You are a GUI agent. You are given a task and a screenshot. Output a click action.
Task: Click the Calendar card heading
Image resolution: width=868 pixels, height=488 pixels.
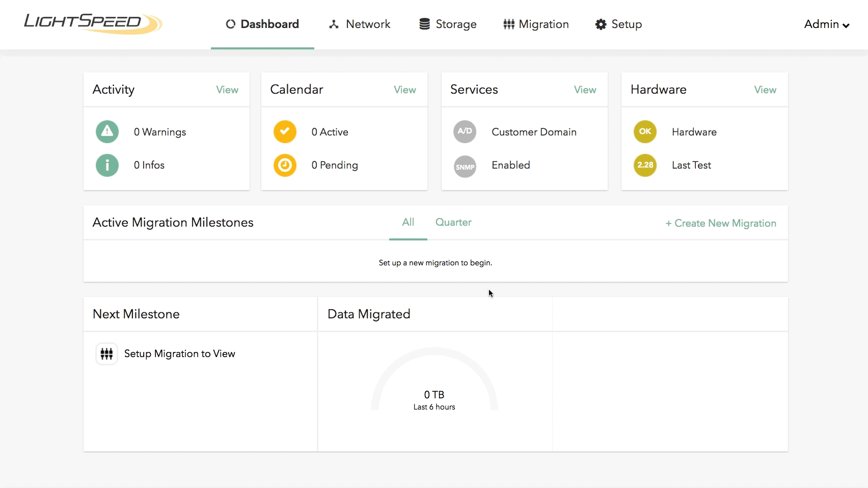tap(296, 89)
